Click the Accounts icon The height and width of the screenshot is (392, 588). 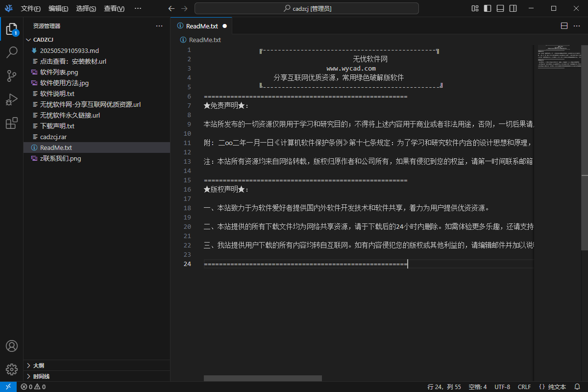pyautogui.click(x=12, y=346)
